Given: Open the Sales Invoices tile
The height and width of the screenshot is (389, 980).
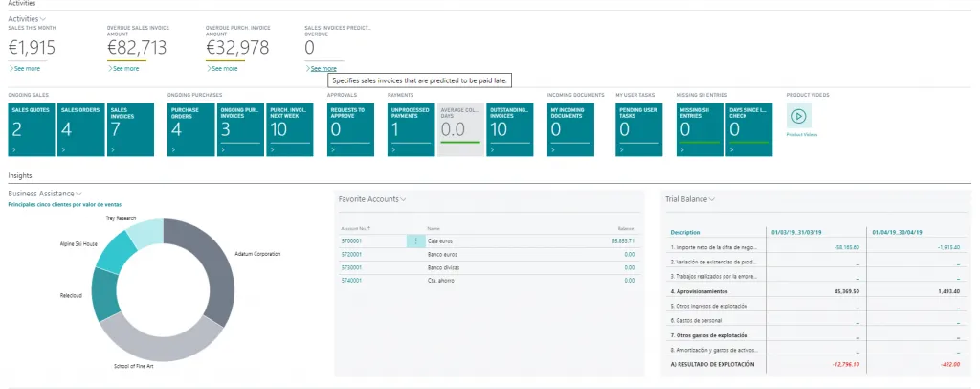Looking at the screenshot, I should pos(130,129).
